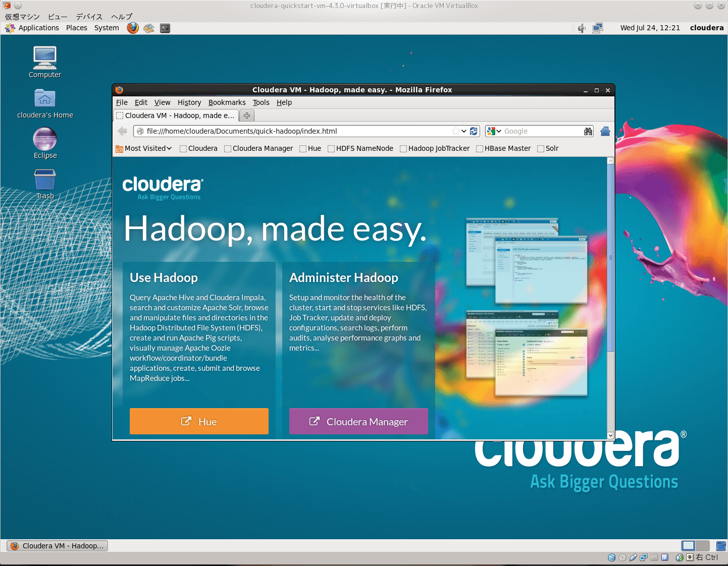Go to Firefox home page icon
728x566 pixels.
[x=605, y=131]
